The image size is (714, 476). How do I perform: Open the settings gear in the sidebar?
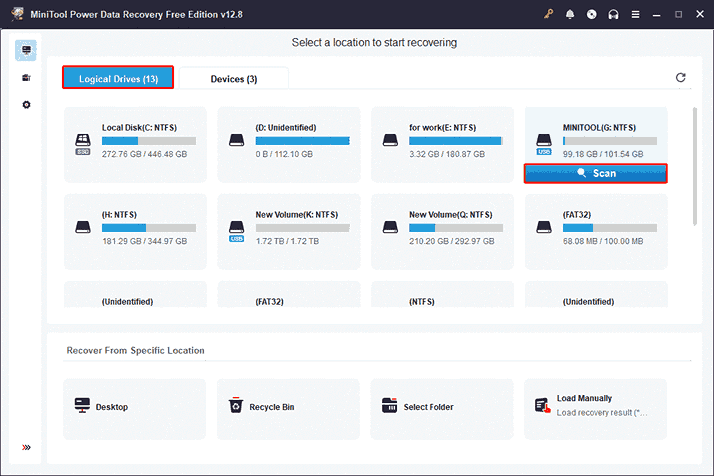[x=26, y=105]
